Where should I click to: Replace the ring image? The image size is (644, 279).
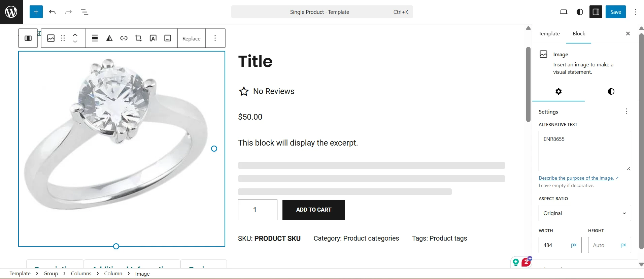191,38
